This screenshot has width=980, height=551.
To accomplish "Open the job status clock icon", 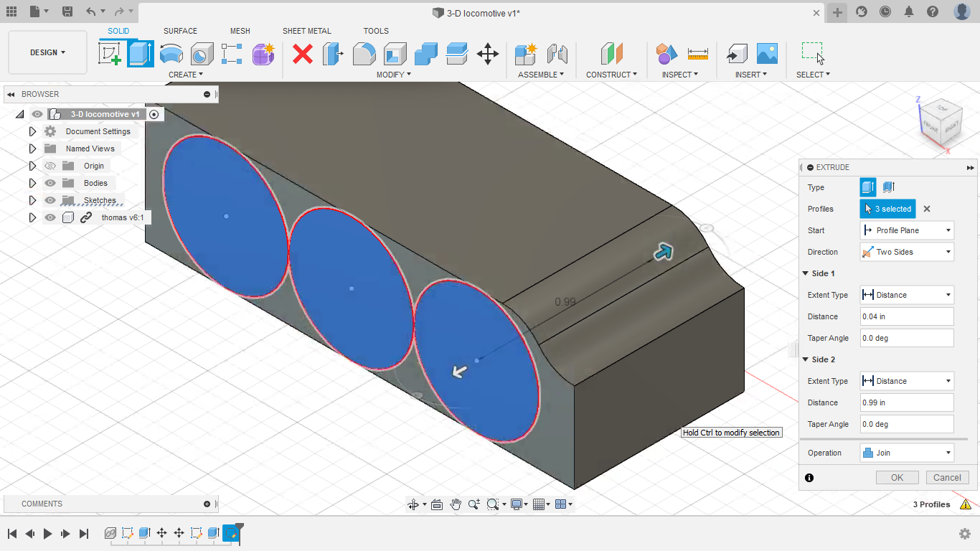I will pos(885,11).
